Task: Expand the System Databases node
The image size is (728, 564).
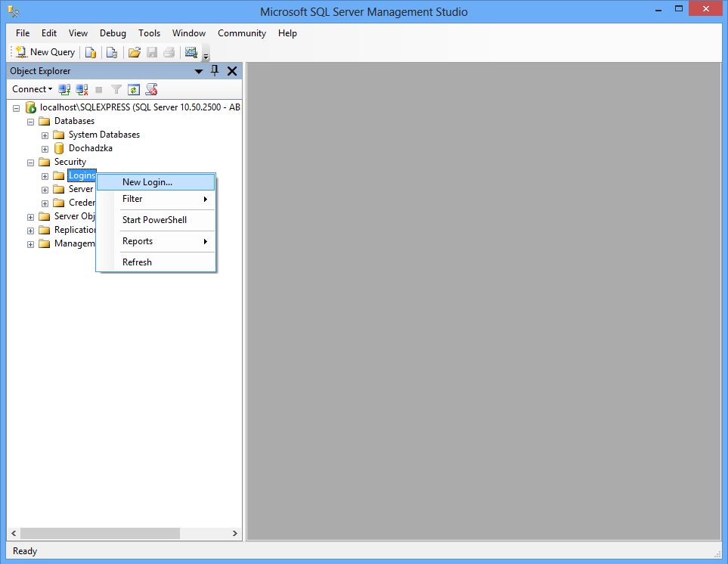Action: (x=45, y=135)
